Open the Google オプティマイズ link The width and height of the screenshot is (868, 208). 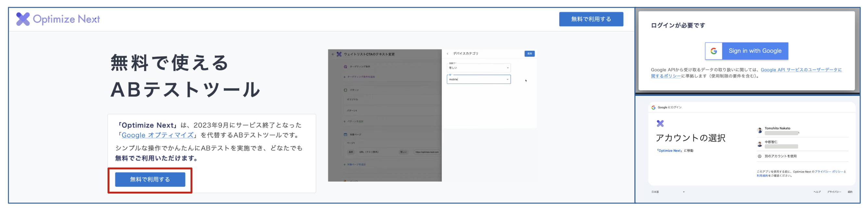pos(157,135)
